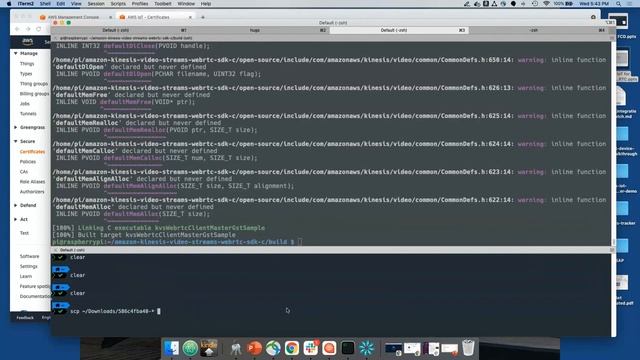Open Authorizers in sidebar
Viewport: 640px width, 360px height.
pos(32,191)
